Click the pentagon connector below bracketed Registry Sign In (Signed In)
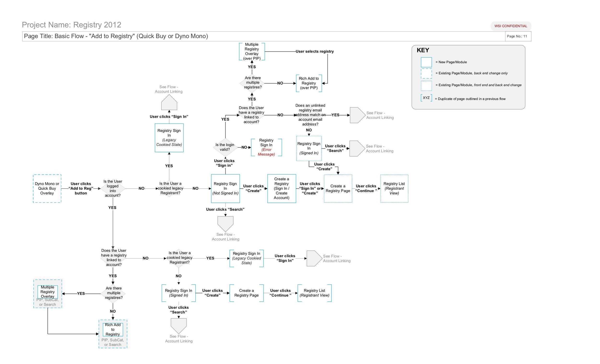Viewport: 600px width, 364px height. point(179,326)
